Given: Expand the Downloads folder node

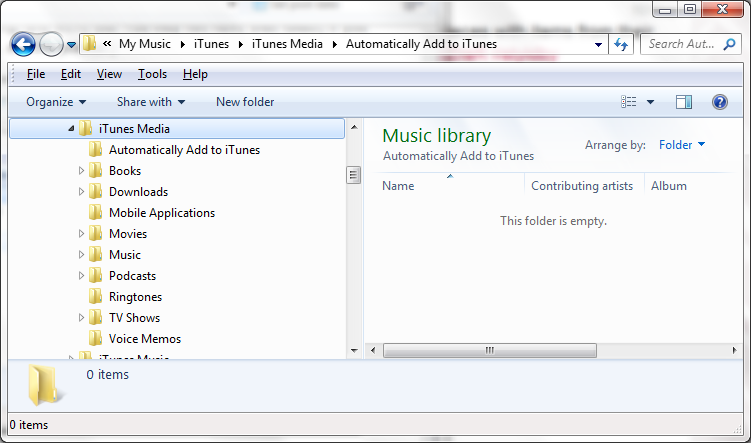Looking at the screenshot, I should pyautogui.click(x=81, y=192).
